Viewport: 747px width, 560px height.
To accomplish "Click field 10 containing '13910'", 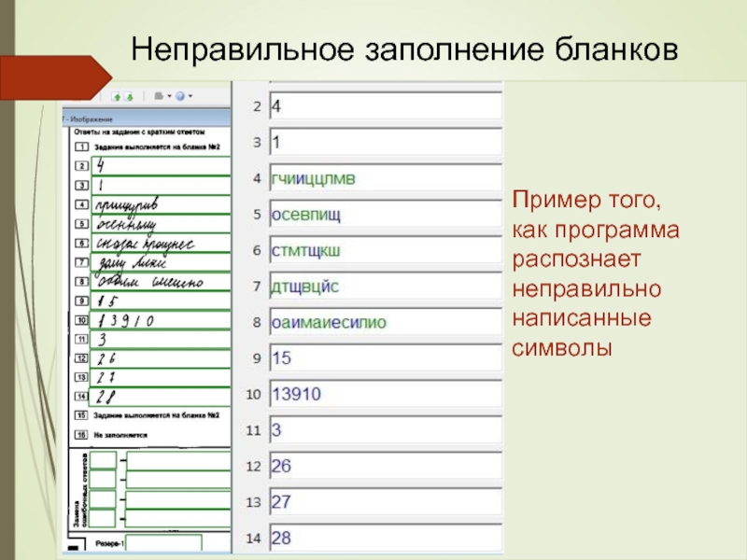I will pyautogui.click(x=386, y=394).
